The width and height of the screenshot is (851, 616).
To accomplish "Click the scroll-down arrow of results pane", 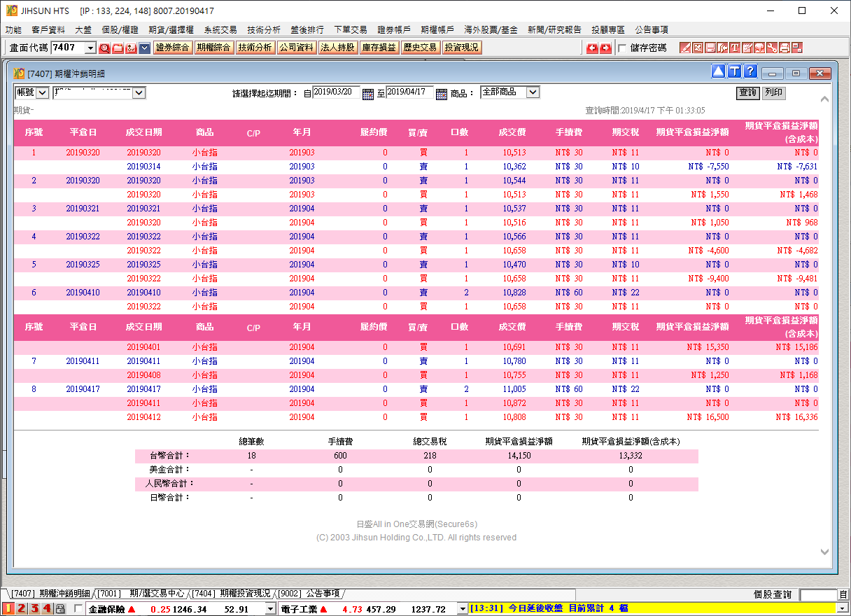I will (824, 552).
